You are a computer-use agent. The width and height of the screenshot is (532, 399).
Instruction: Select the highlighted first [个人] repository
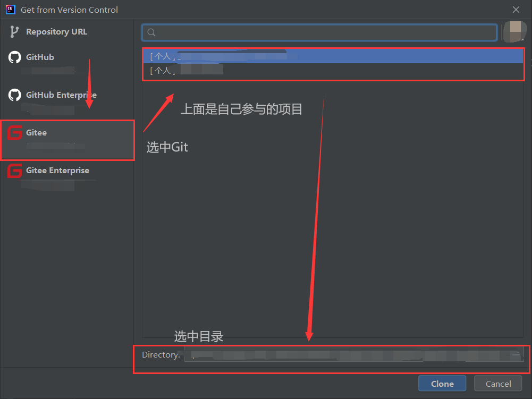333,56
